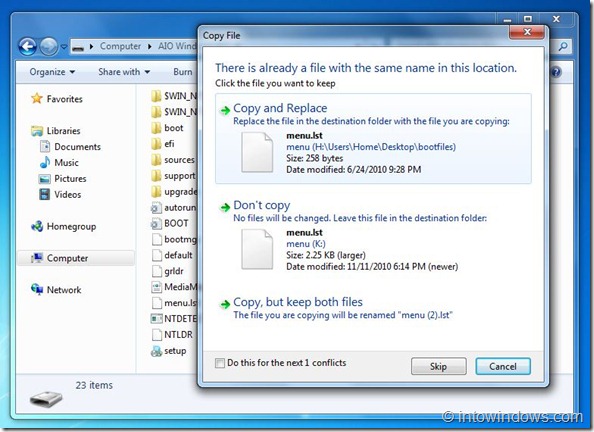
Task: Select Computer in the address breadcrumb
Action: [x=120, y=46]
